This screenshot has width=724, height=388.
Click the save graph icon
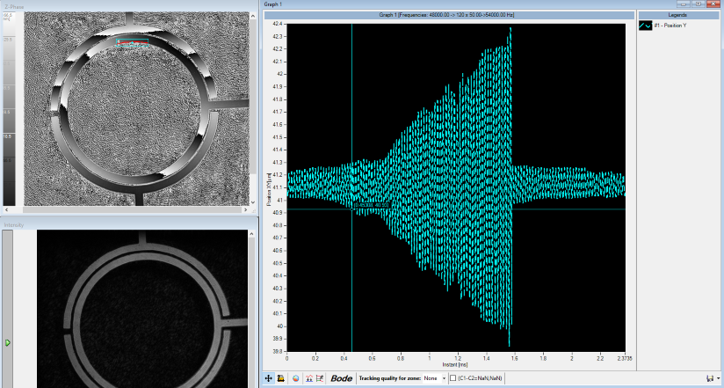[x=709, y=378]
